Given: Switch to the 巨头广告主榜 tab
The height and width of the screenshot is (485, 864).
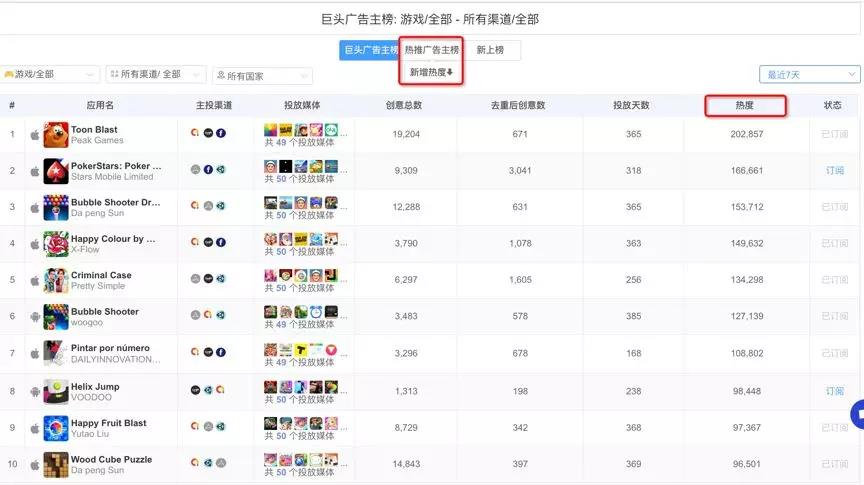Looking at the screenshot, I should (370, 50).
